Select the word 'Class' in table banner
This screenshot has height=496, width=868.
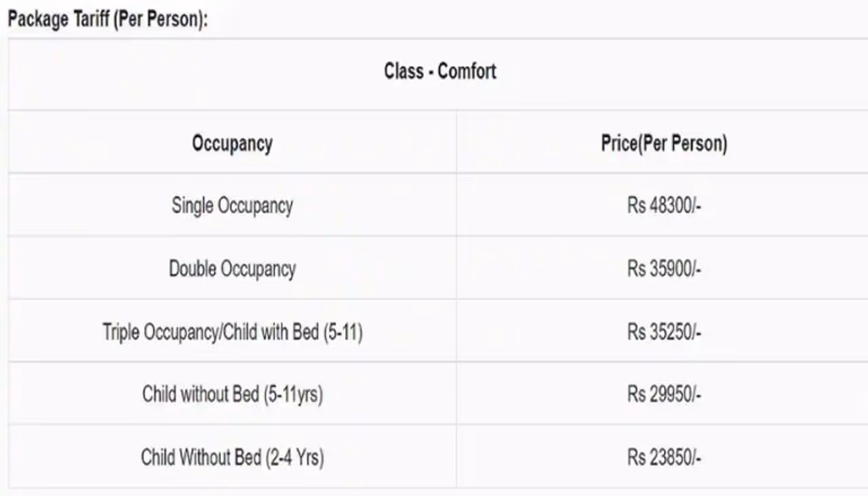coord(403,71)
